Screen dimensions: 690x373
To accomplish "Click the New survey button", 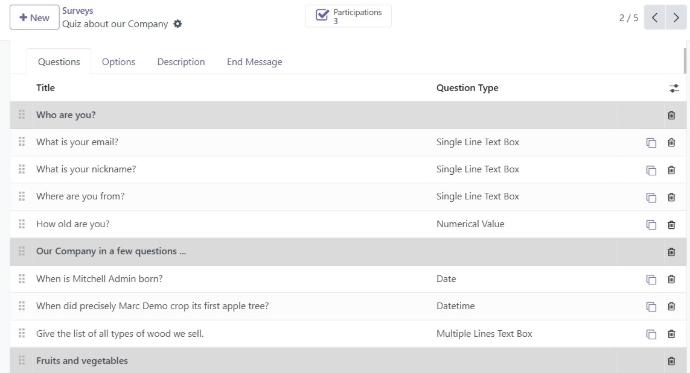I will pyautogui.click(x=34, y=18).
